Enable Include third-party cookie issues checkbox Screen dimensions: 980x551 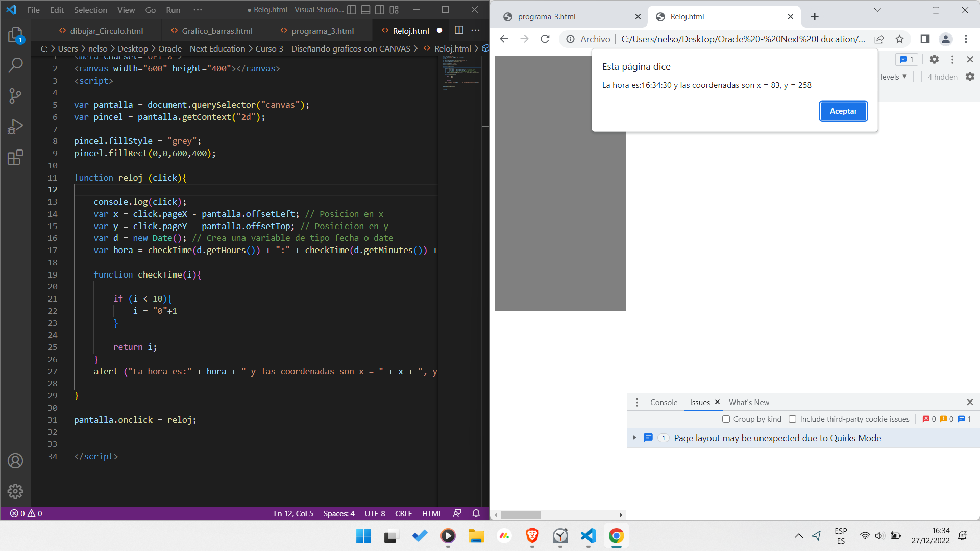pyautogui.click(x=793, y=419)
